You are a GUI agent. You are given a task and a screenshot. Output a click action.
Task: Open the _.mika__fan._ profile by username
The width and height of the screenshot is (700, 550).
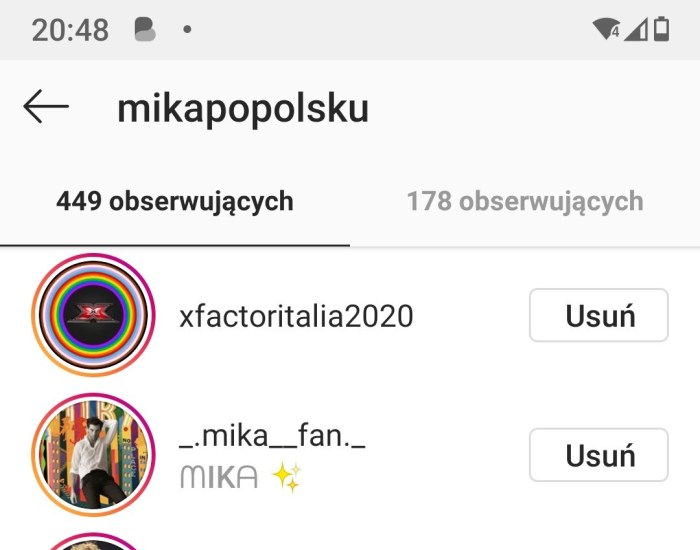(x=272, y=436)
